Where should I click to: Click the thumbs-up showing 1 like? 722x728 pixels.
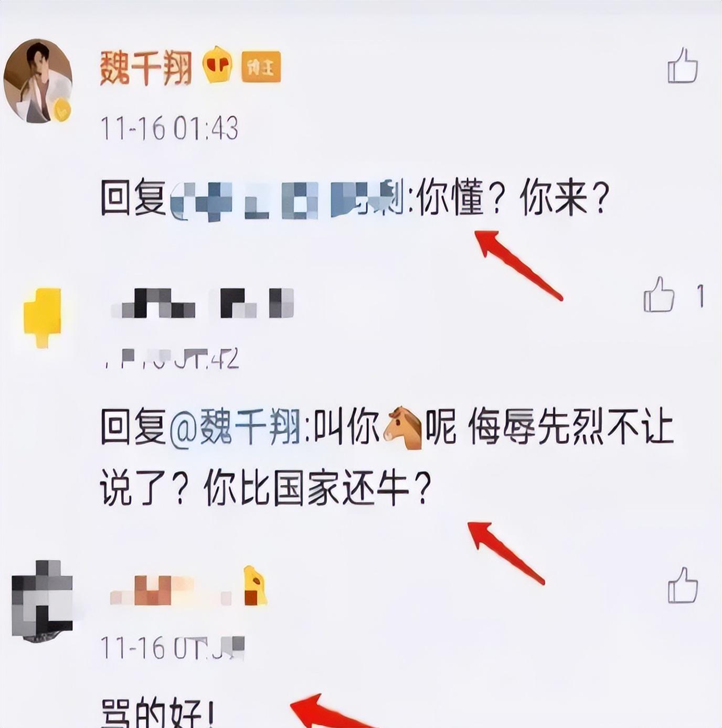click(659, 294)
